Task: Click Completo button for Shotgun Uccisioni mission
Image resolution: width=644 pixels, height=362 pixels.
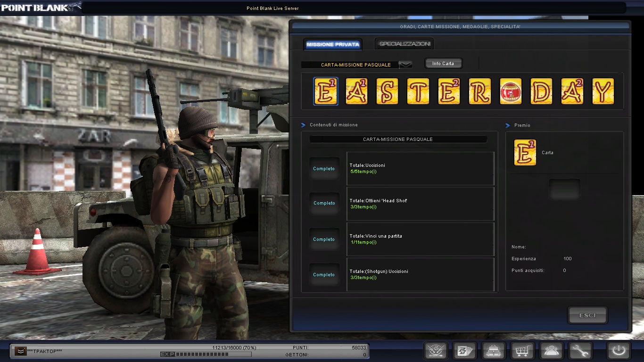Action: coord(324,275)
